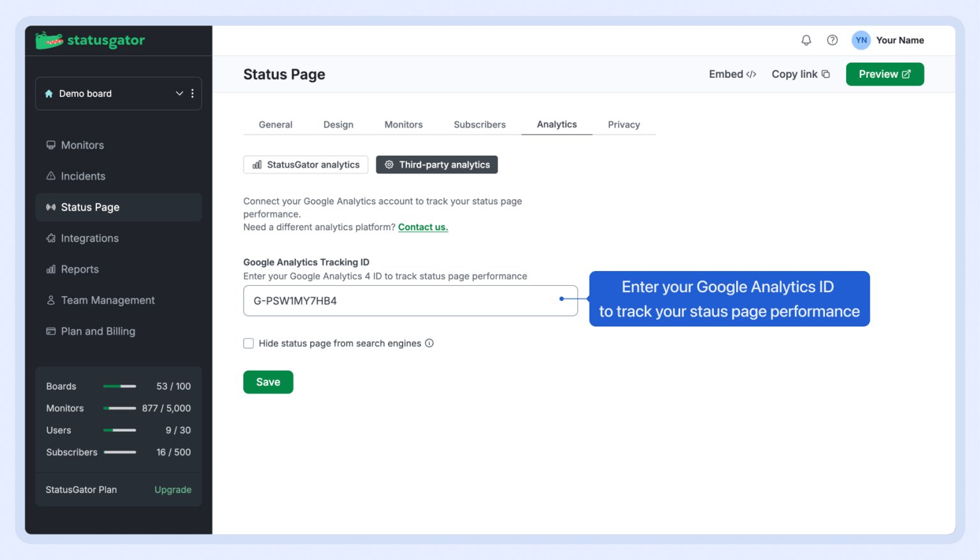The height and width of the screenshot is (560, 980).
Task: Open the status page Preview
Action: point(885,74)
